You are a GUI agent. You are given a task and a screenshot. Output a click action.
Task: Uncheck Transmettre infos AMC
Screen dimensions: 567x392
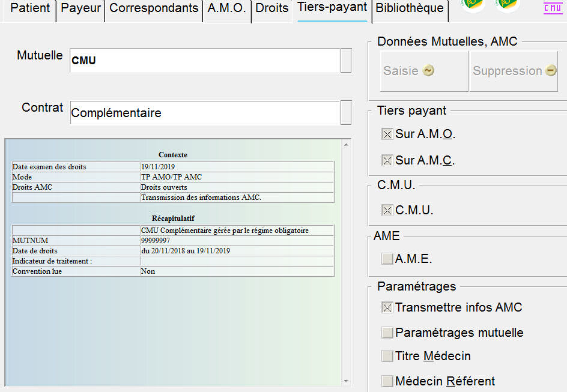pos(387,308)
